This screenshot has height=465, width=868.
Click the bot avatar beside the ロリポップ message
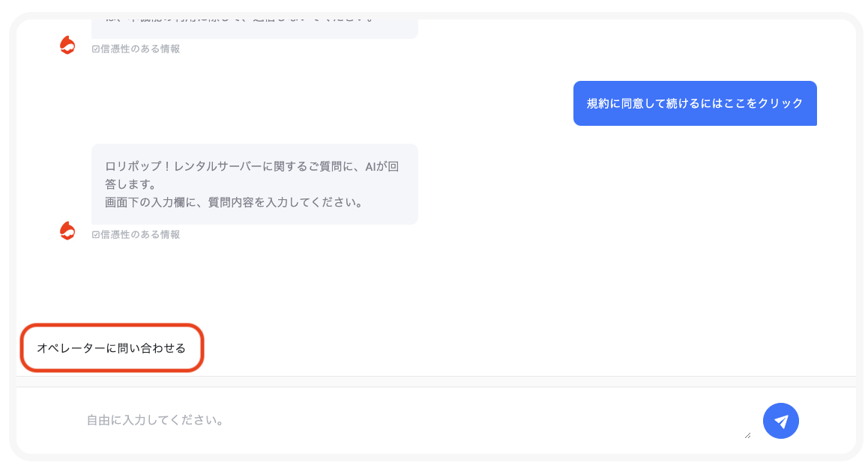pos(67,231)
